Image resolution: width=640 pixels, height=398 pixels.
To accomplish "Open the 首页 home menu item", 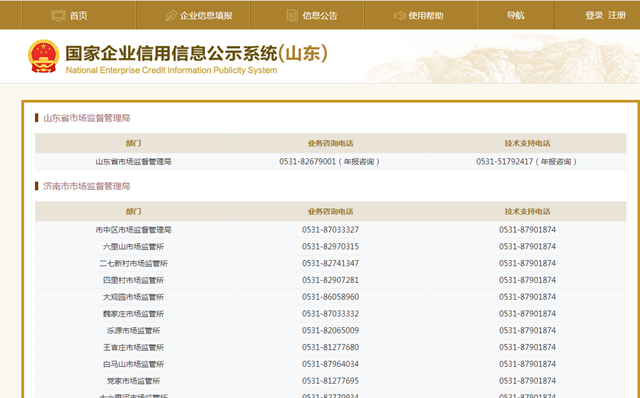I will pyautogui.click(x=78, y=16).
